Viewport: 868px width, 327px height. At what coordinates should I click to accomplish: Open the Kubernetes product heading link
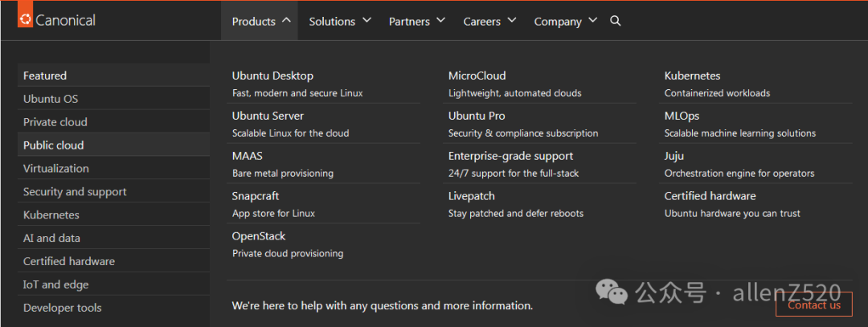point(693,76)
